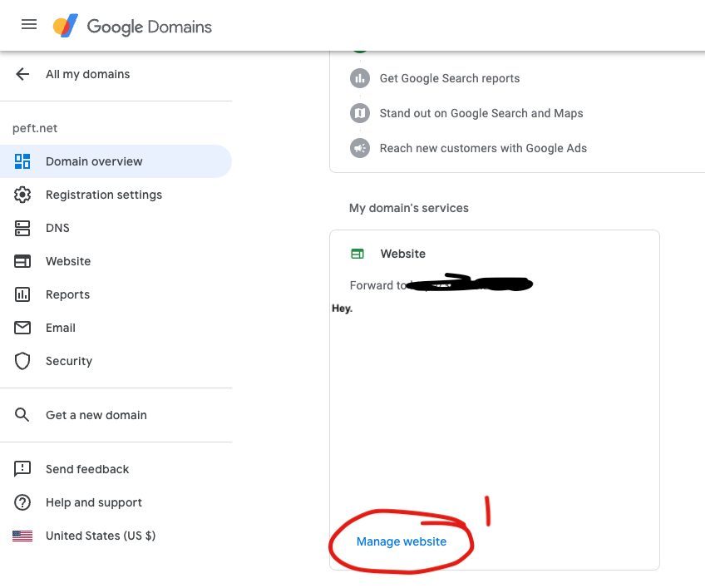Open Help and support
This screenshot has height=588, width=705.
click(93, 502)
